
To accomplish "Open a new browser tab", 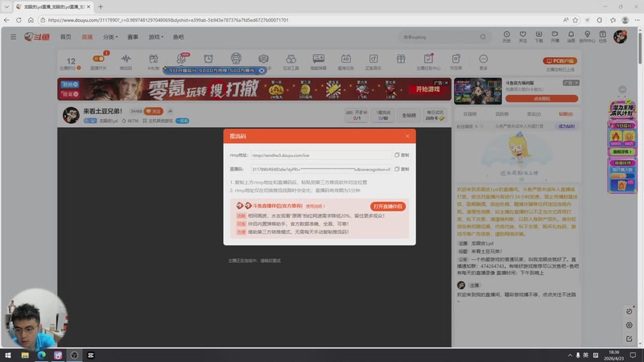I will [x=101, y=6].
